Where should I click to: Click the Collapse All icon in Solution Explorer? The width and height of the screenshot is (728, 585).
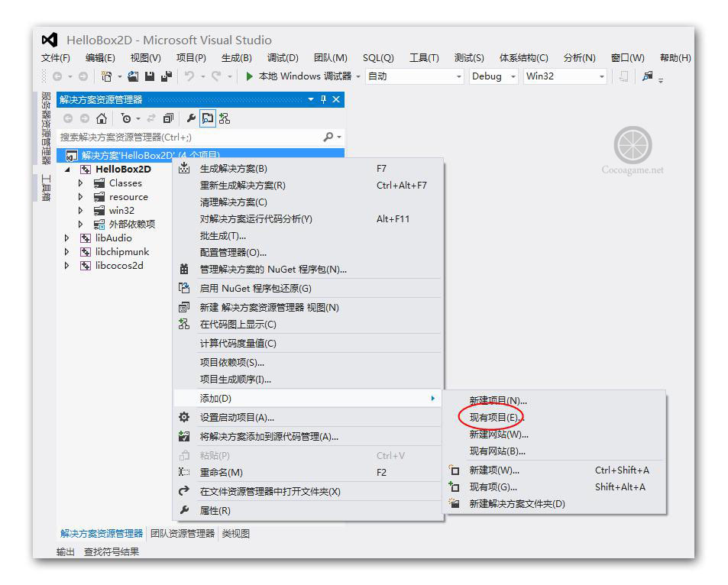point(169,118)
